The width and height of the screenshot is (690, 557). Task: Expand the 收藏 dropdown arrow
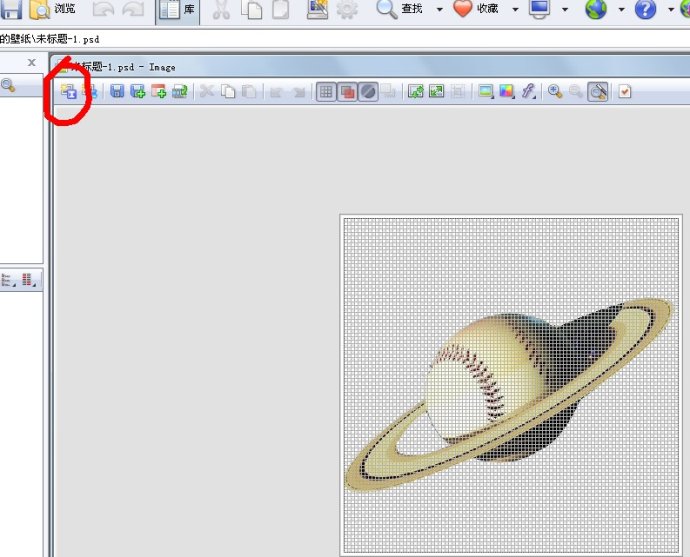(515, 9)
